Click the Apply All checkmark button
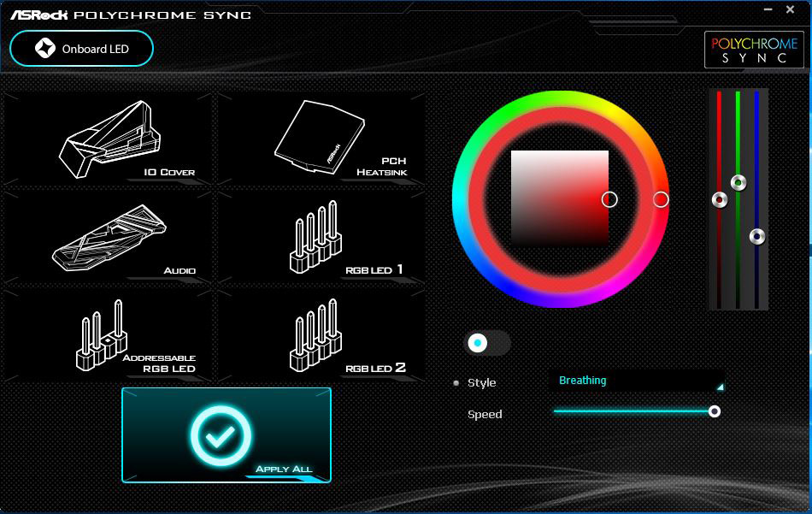The image size is (812, 514). pos(227,435)
